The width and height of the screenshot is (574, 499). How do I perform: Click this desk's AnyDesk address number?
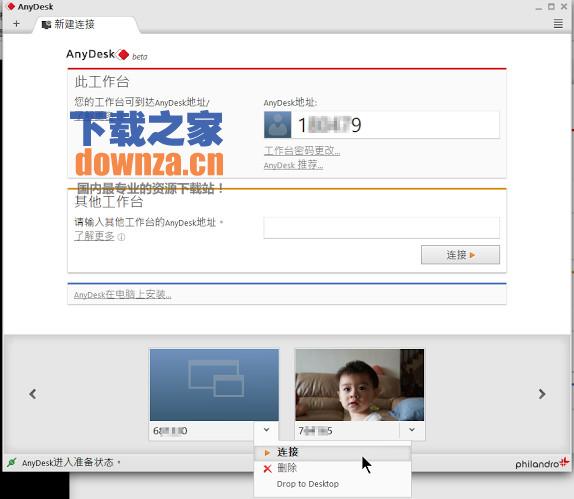click(329, 125)
